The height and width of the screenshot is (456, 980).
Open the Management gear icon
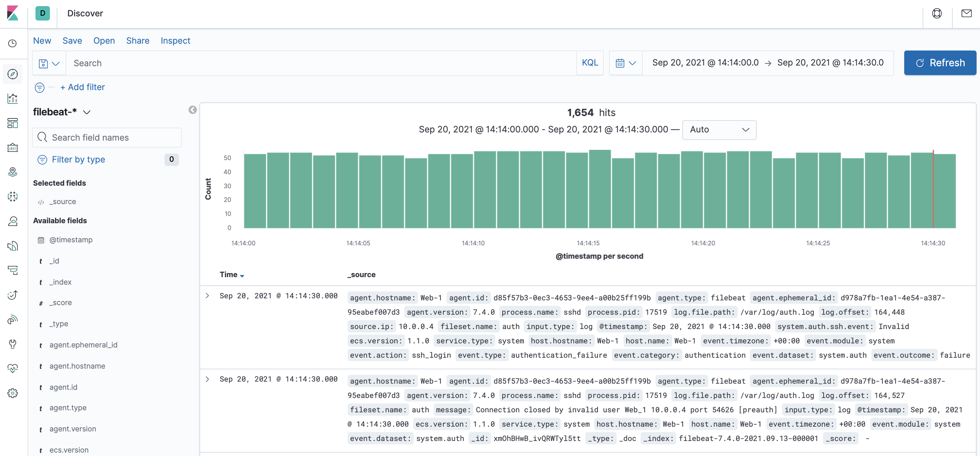pyautogui.click(x=13, y=393)
